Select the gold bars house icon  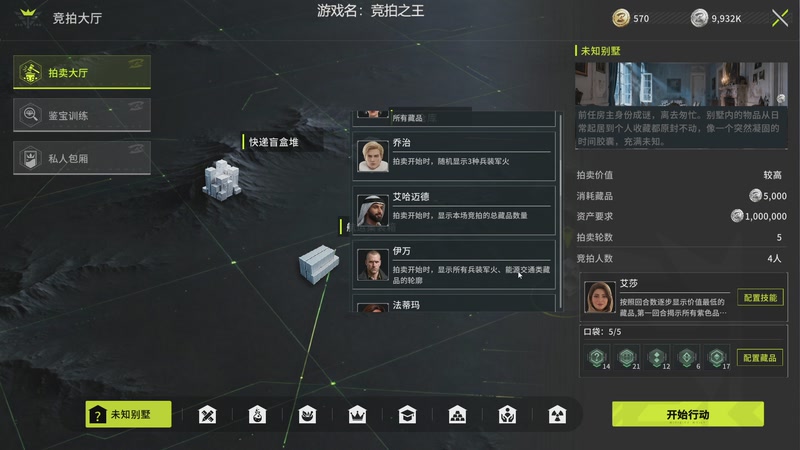457,415
